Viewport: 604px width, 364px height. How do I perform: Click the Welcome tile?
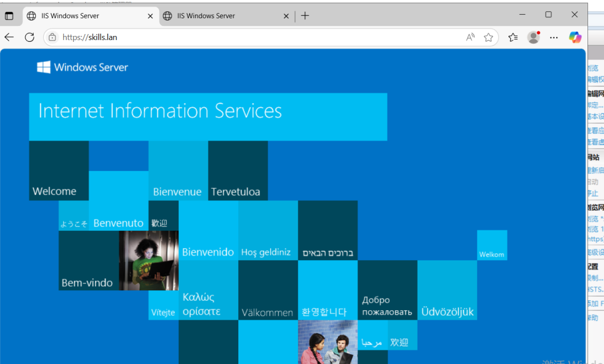[x=58, y=171]
